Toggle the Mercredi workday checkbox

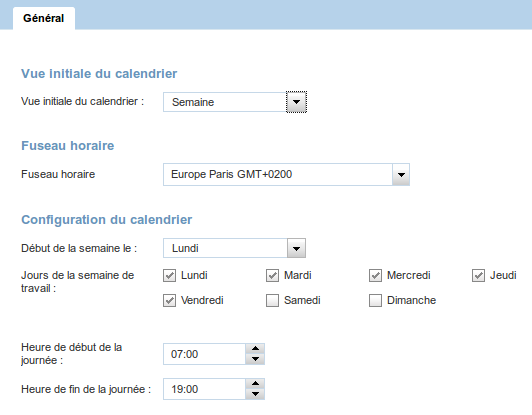[x=375, y=276]
